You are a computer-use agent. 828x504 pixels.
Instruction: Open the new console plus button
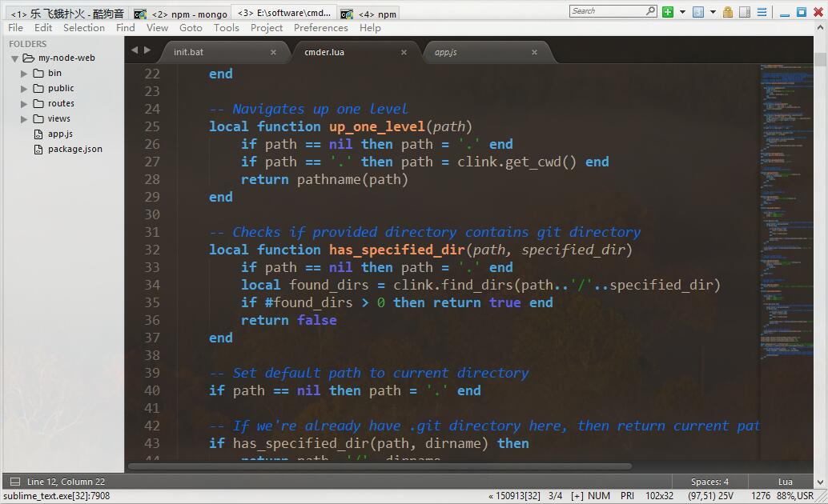(668, 12)
